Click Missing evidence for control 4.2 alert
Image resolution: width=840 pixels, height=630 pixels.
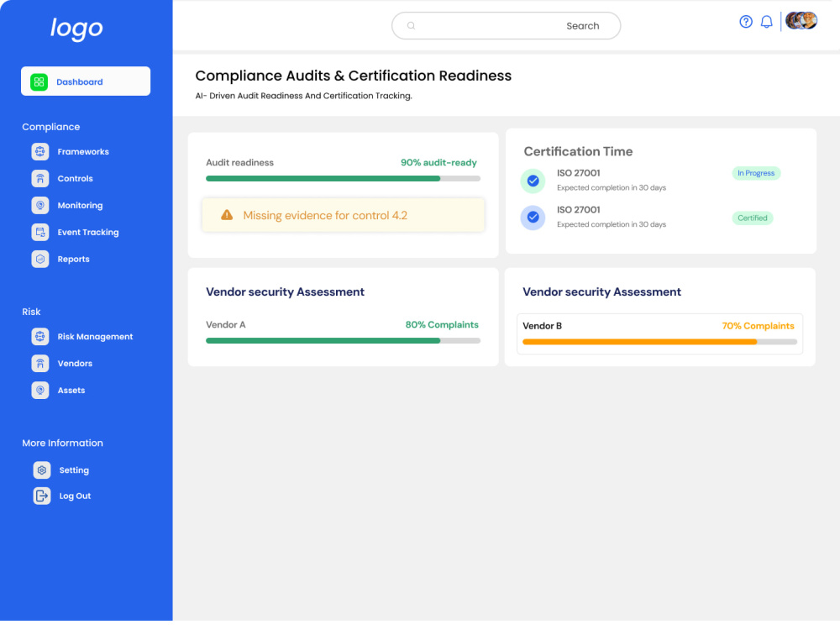344,215
